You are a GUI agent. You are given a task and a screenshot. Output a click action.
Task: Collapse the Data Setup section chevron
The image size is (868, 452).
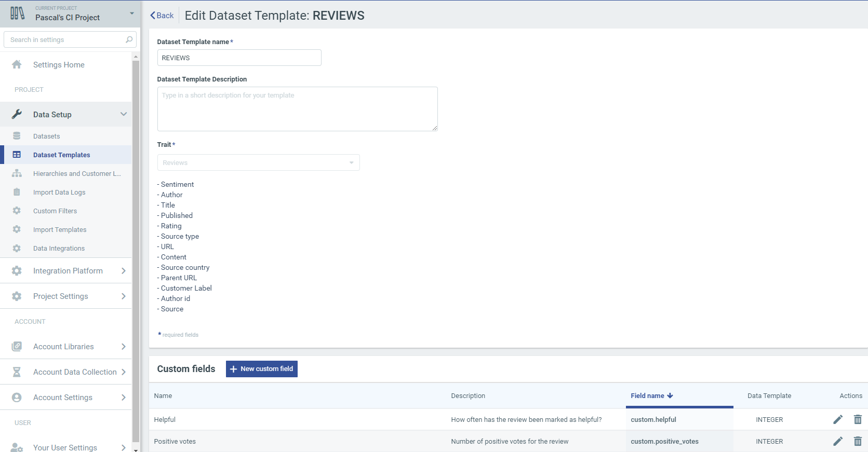pyautogui.click(x=124, y=114)
